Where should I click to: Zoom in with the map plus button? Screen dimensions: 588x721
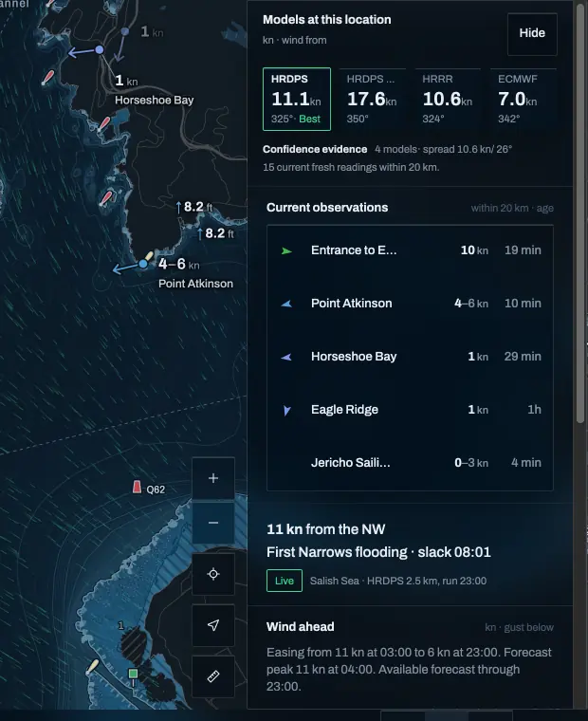(x=213, y=478)
